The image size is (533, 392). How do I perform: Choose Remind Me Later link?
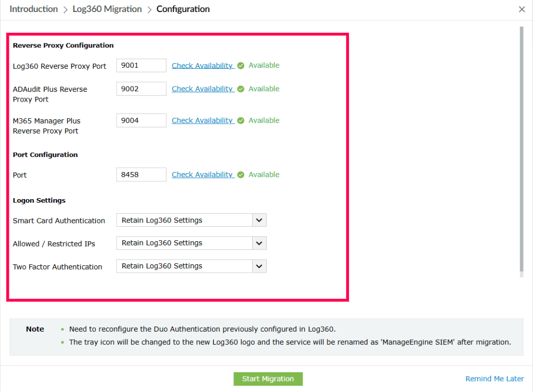[494, 379]
